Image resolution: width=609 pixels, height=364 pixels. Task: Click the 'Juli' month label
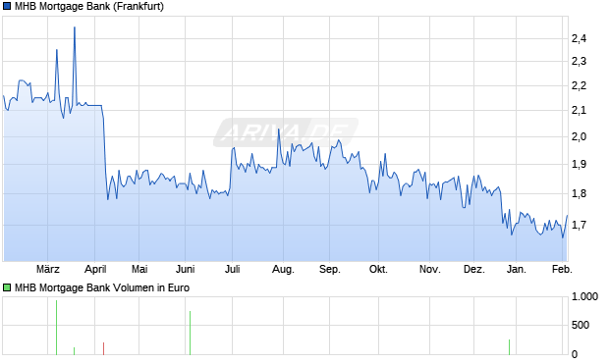tap(232, 269)
